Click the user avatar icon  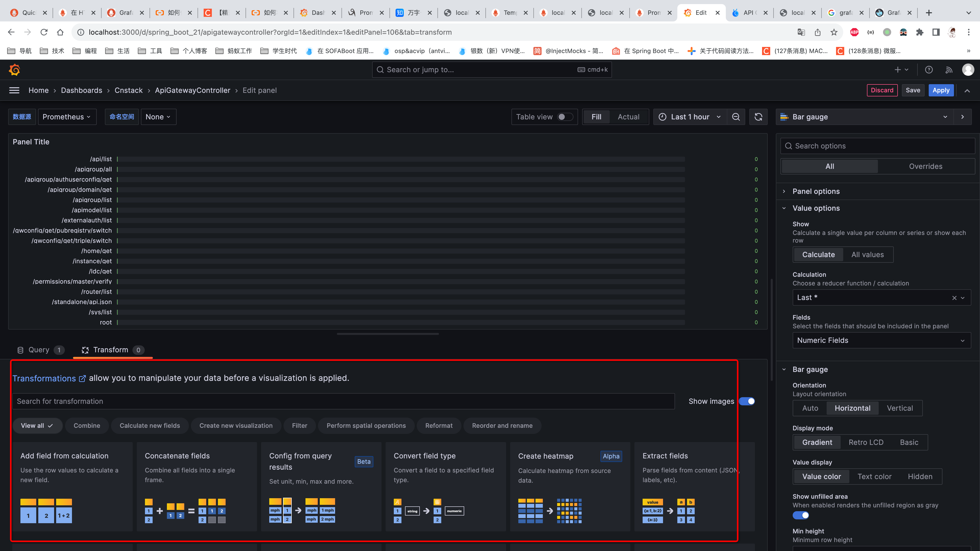[x=968, y=70]
